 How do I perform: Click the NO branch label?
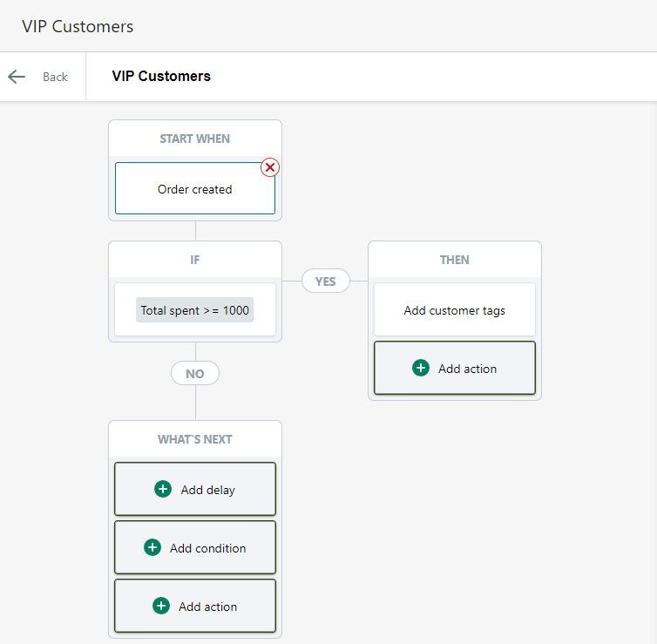click(195, 373)
